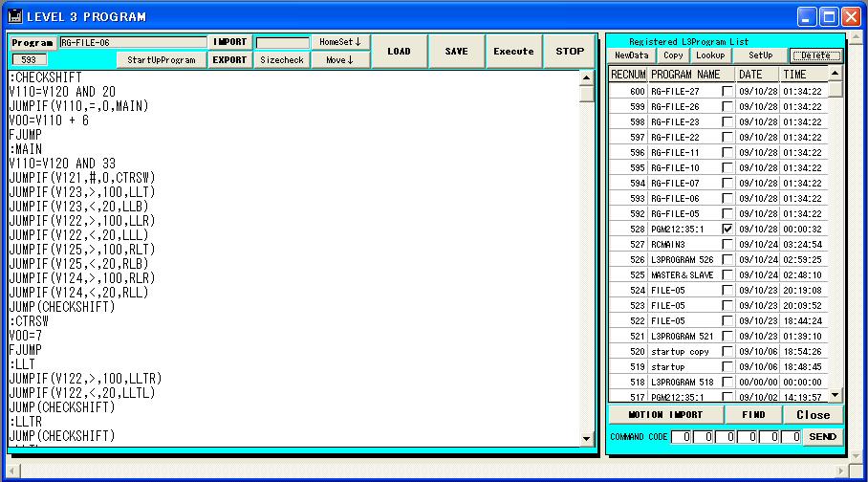Click the record number field 593
868x482 pixels.
pos(29,60)
